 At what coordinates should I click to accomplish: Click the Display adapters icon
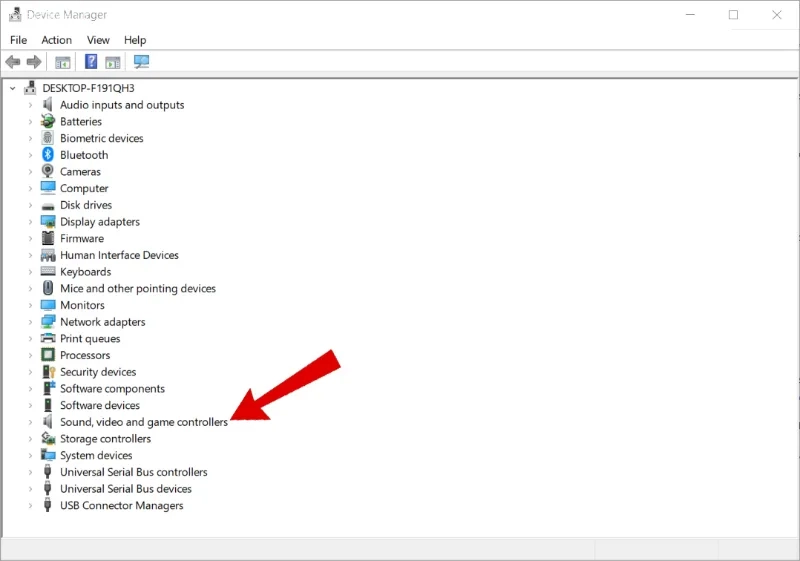(48, 221)
